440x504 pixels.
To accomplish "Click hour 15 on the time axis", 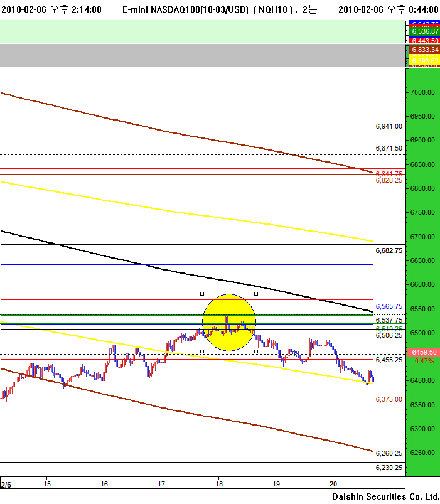I will (x=47, y=484).
